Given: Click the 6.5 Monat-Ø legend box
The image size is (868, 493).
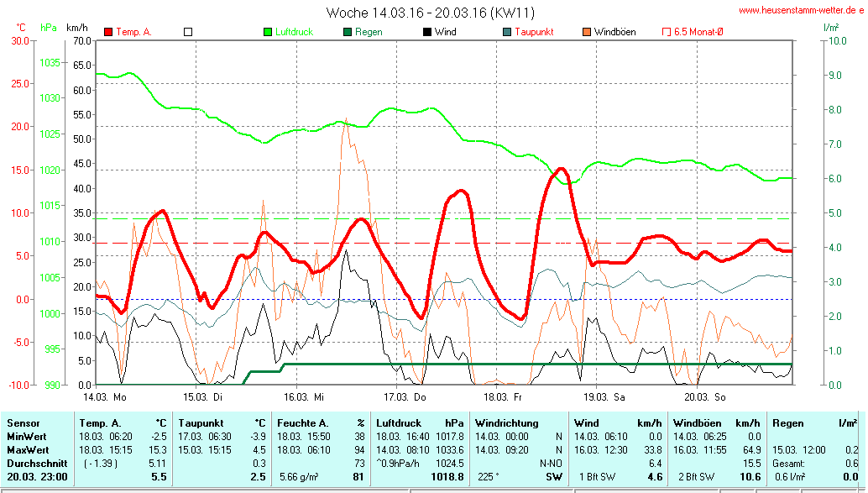Looking at the screenshot, I should point(667,32).
